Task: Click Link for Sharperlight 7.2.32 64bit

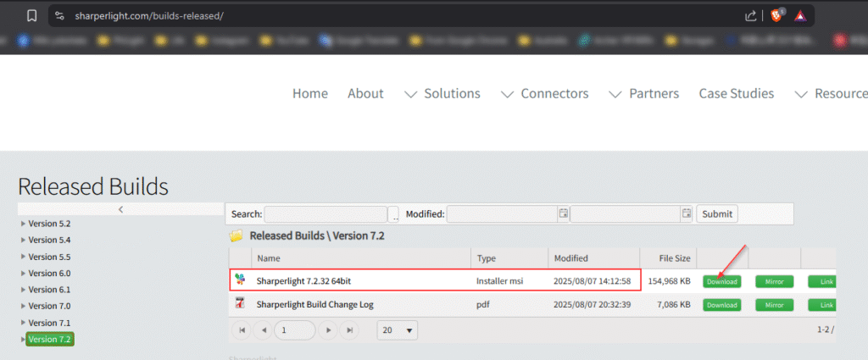Action: [822, 281]
